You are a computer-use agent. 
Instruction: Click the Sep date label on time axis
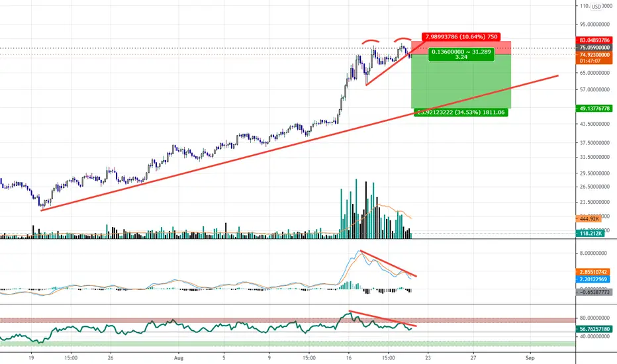pyautogui.click(x=530, y=358)
